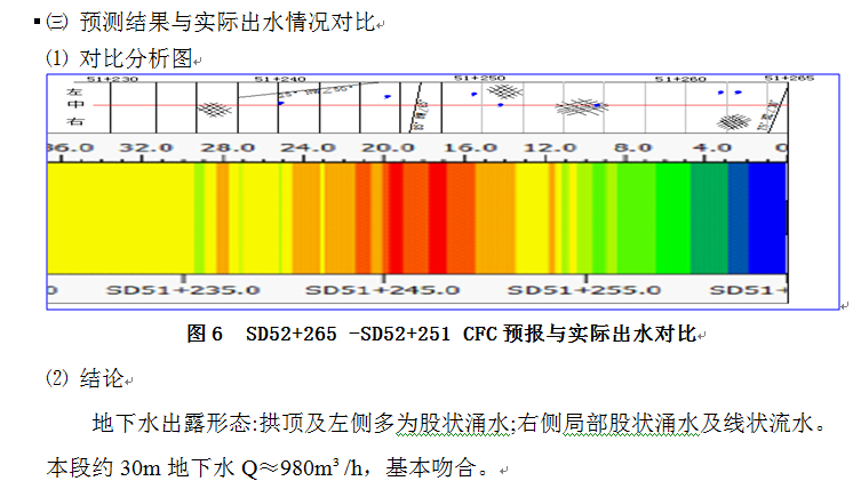Click the top station label 51+260
Image resolution: width=862 pixels, height=490 pixels.
[x=680, y=79]
